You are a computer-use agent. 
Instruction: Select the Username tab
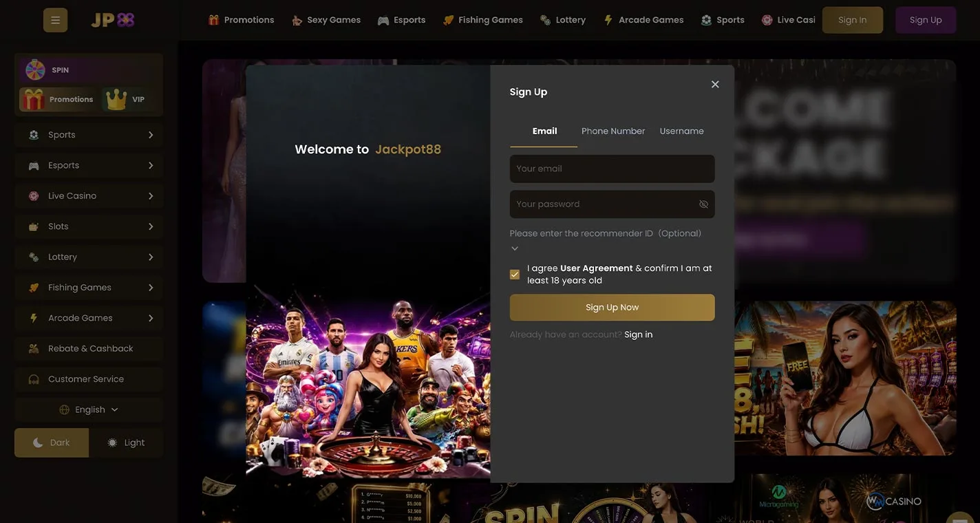[x=681, y=131]
